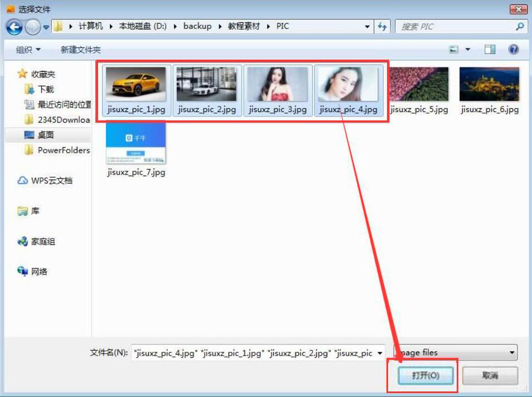The image size is (532, 397).
Task: Click the Back navigation arrow
Action: point(14,27)
